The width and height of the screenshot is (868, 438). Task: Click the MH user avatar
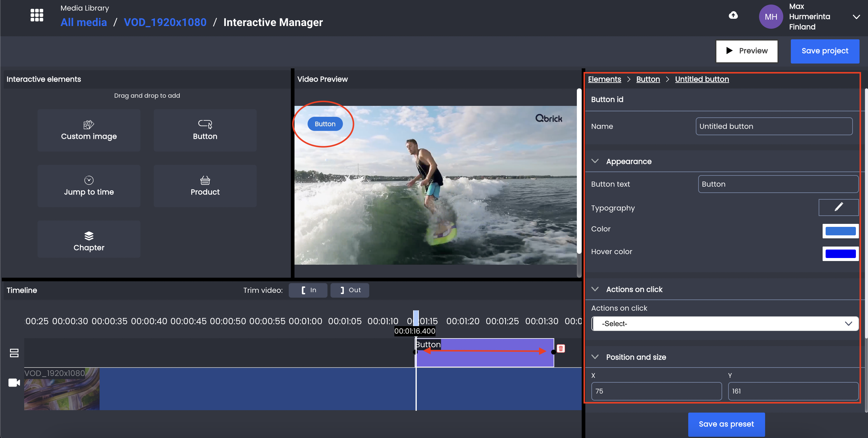click(x=771, y=17)
